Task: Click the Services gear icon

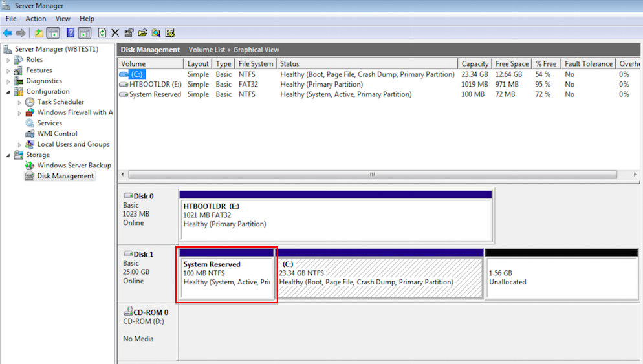Action: click(30, 123)
